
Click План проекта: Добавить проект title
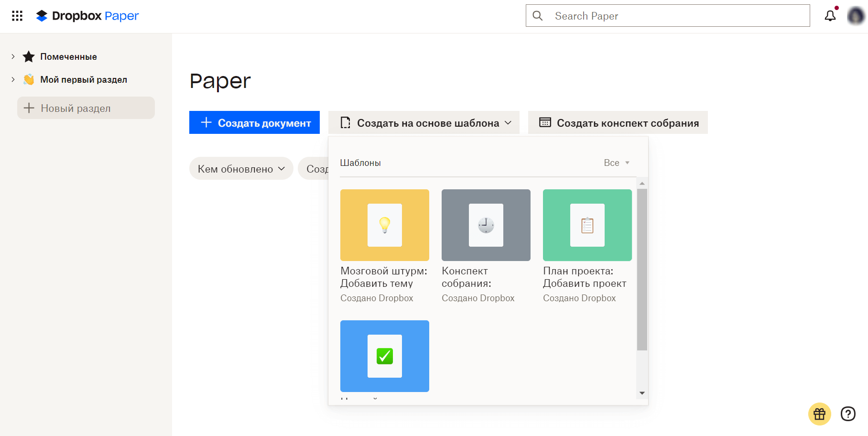585,277
